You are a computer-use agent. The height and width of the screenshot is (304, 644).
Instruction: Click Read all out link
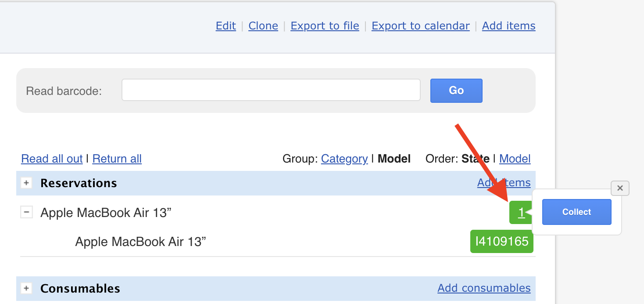click(x=52, y=159)
